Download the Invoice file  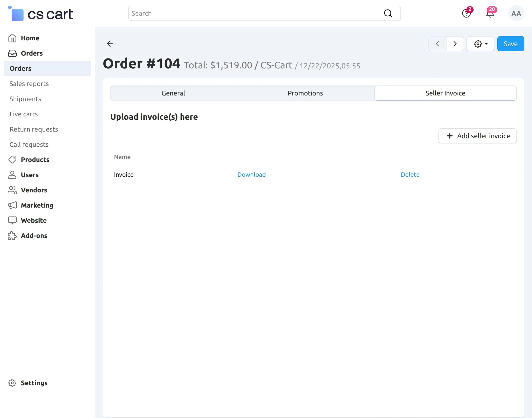[251, 174]
